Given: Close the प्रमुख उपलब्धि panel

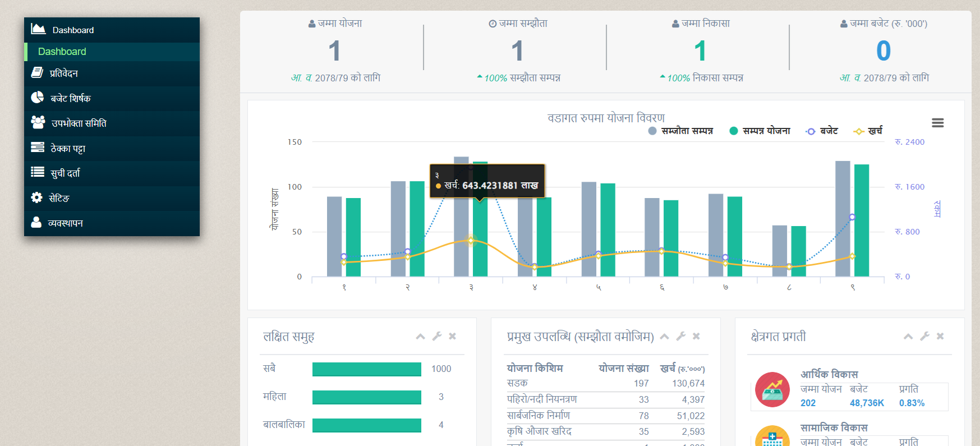Looking at the screenshot, I should (x=696, y=336).
